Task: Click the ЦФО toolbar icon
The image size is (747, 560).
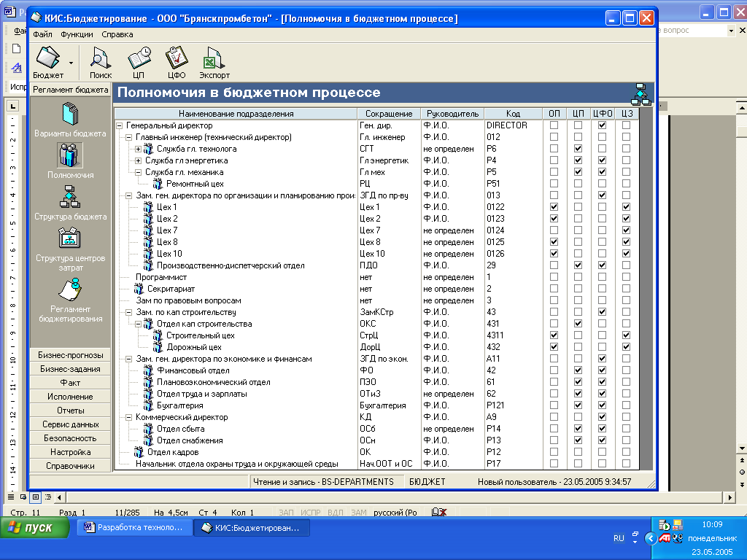Action: pos(177,58)
